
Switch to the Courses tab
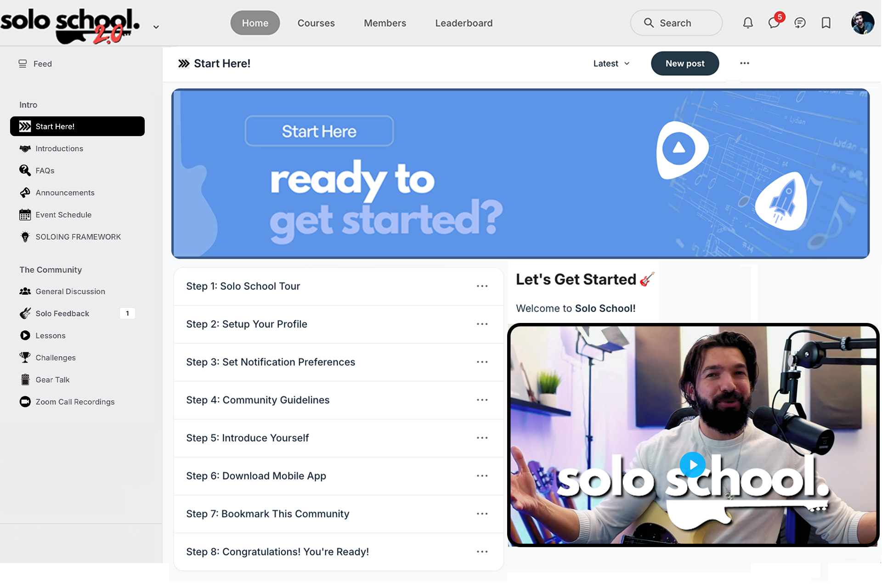316,23
